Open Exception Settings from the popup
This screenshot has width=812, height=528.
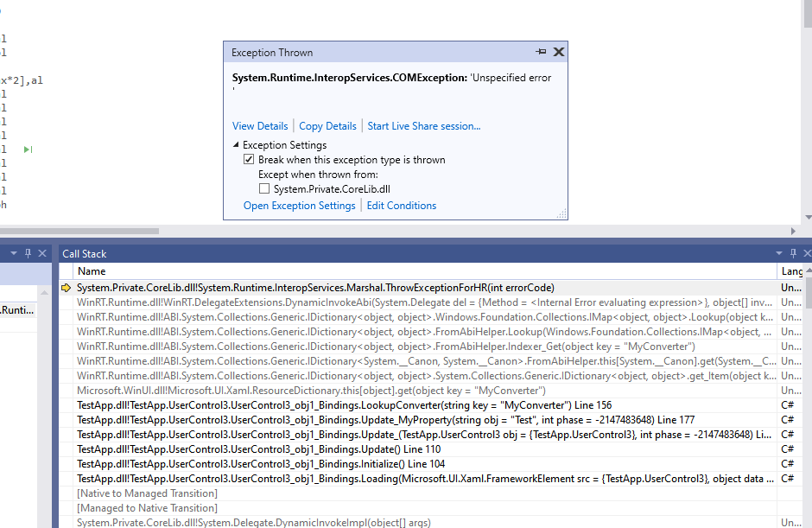tap(299, 205)
